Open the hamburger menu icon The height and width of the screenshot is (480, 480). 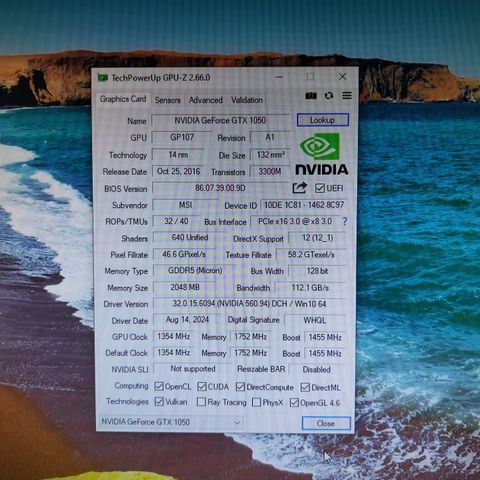tap(347, 96)
